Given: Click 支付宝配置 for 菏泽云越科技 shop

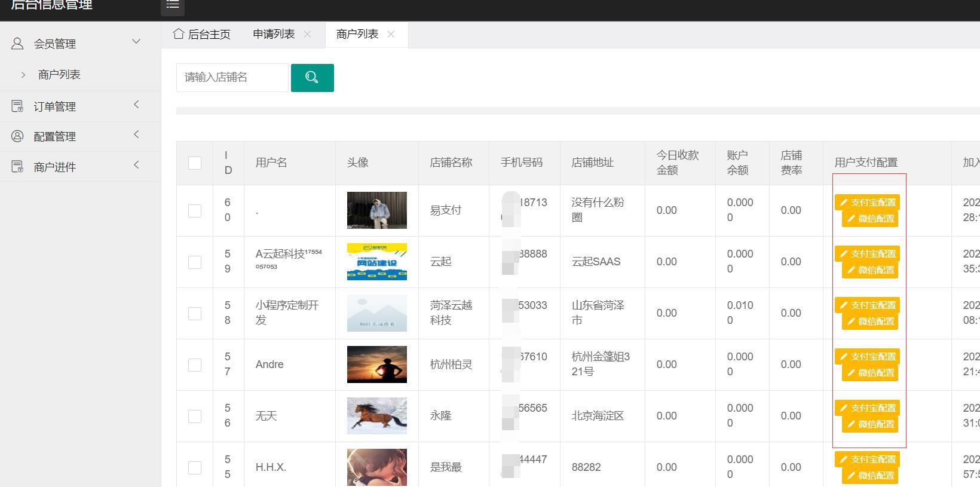Looking at the screenshot, I should point(867,305).
